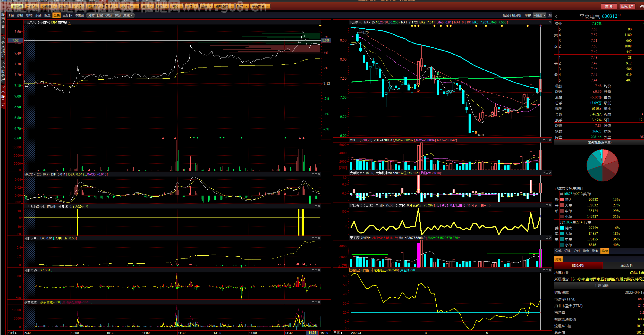Click the back chevron beside 平高电气 600312
This screenshot has width=644, height=335.
click(556, 16)
